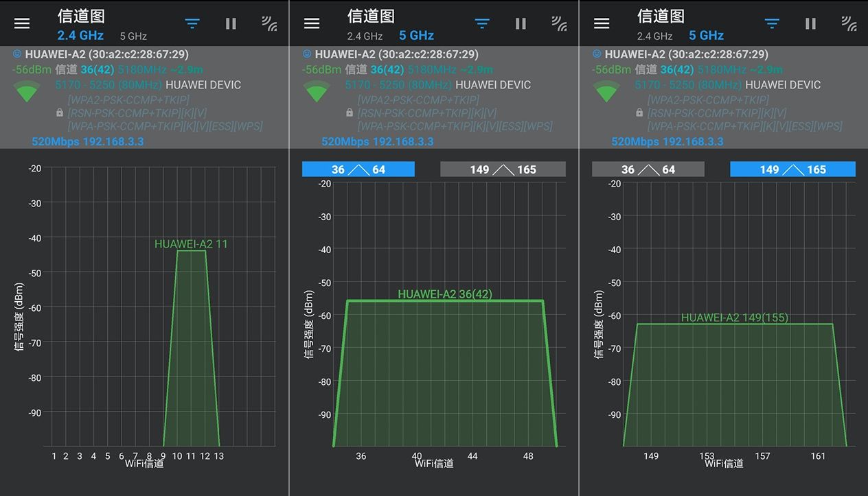Tap filter icon in screen with 149–165 highlighted
This screenshot has width=868, height=496.
point(772,23)
